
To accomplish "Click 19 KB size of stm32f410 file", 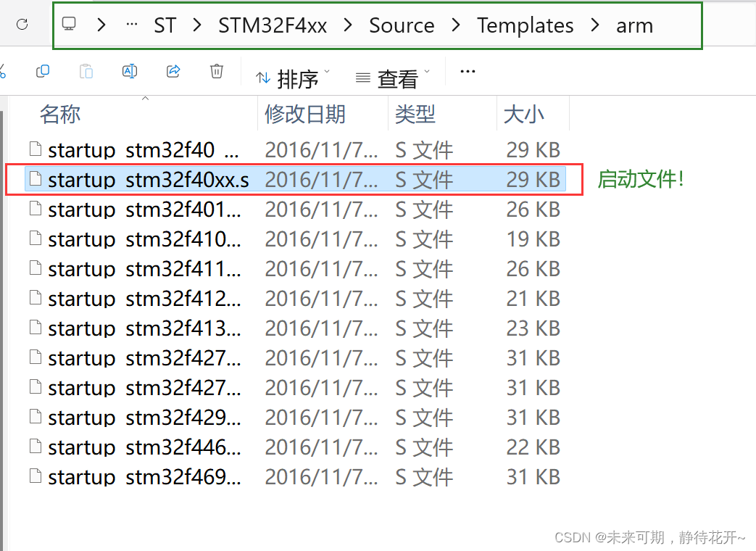I will pyautogui.click(x=533, y=239).
